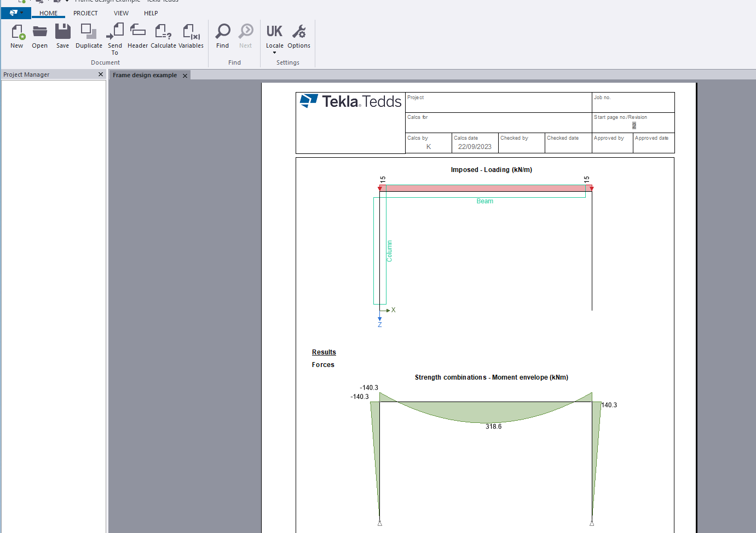Screen dimensions: 756x533
Task: Open a document using the Open icon
Action: coord(39,36)
